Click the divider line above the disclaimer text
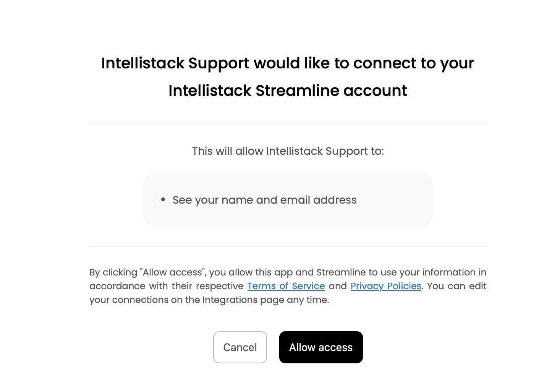 (x=288, y=247)
